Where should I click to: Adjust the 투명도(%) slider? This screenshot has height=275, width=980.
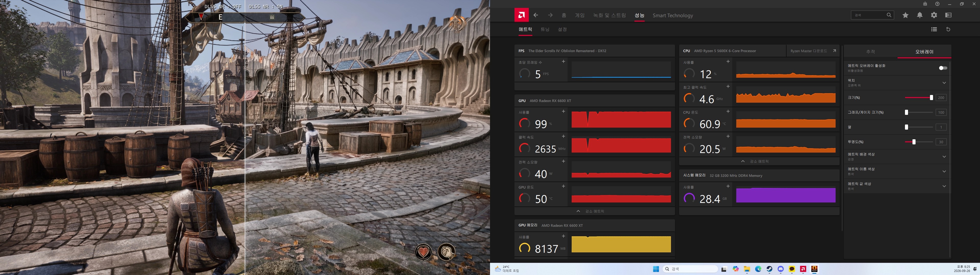(914, 142)
